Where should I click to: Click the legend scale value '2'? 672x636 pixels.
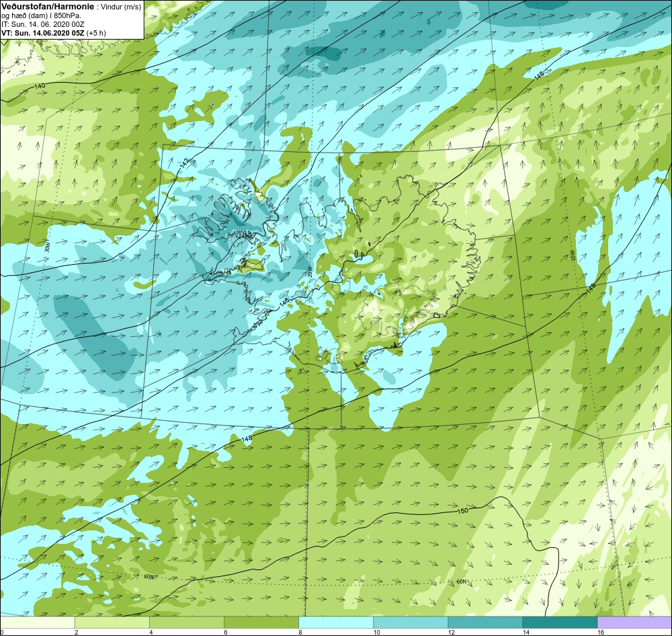pos(77,632)
